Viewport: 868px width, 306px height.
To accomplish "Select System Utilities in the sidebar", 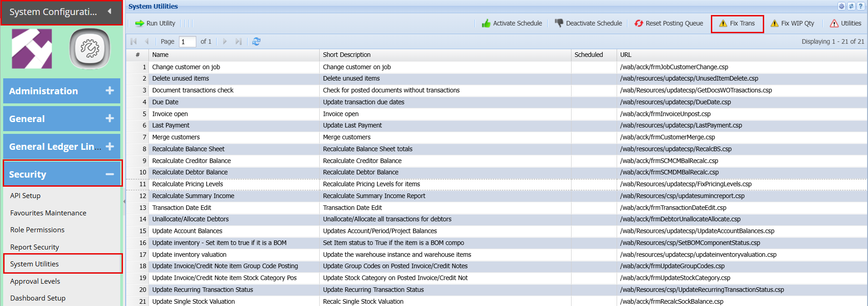I will point(35,264).
